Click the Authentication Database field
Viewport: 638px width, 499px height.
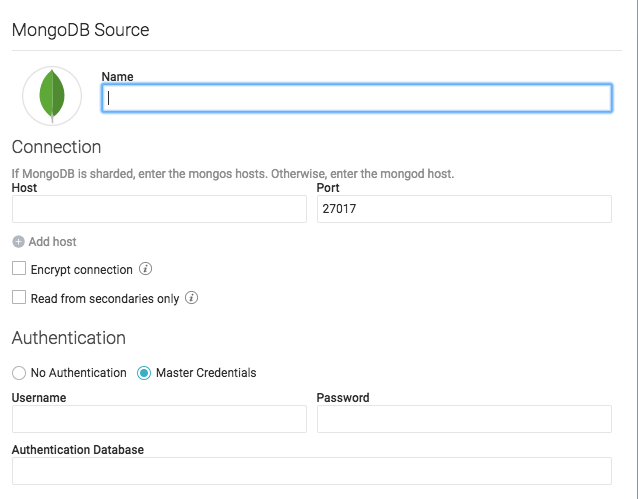pos(311,471)
